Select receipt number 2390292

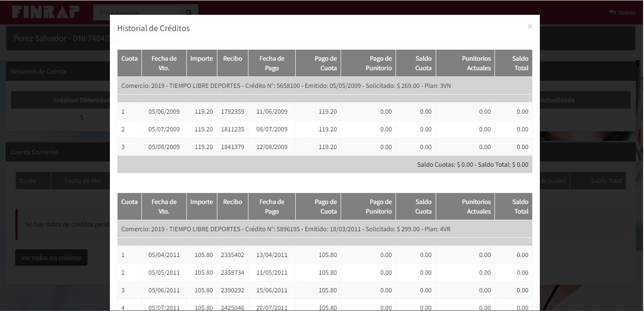(233, 290)
